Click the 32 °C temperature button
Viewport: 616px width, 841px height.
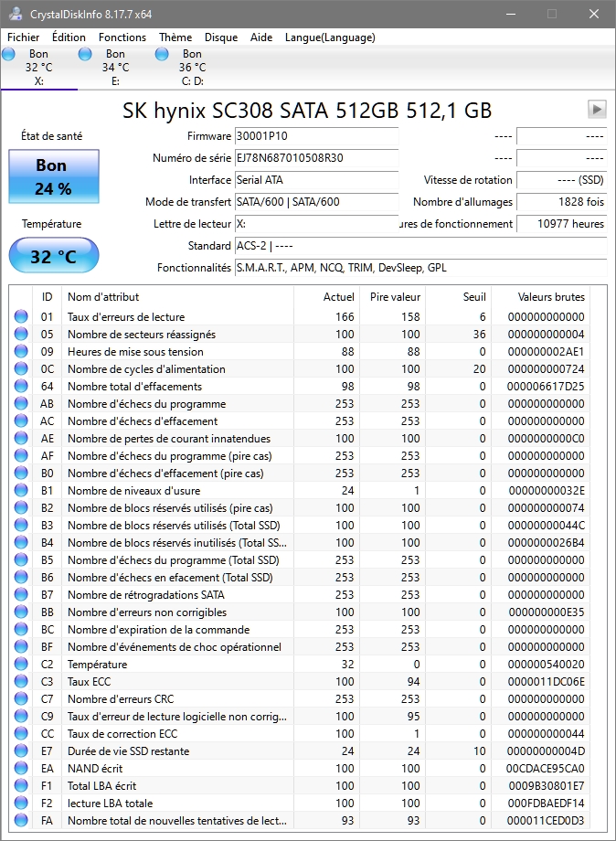(x=53, y=256)
